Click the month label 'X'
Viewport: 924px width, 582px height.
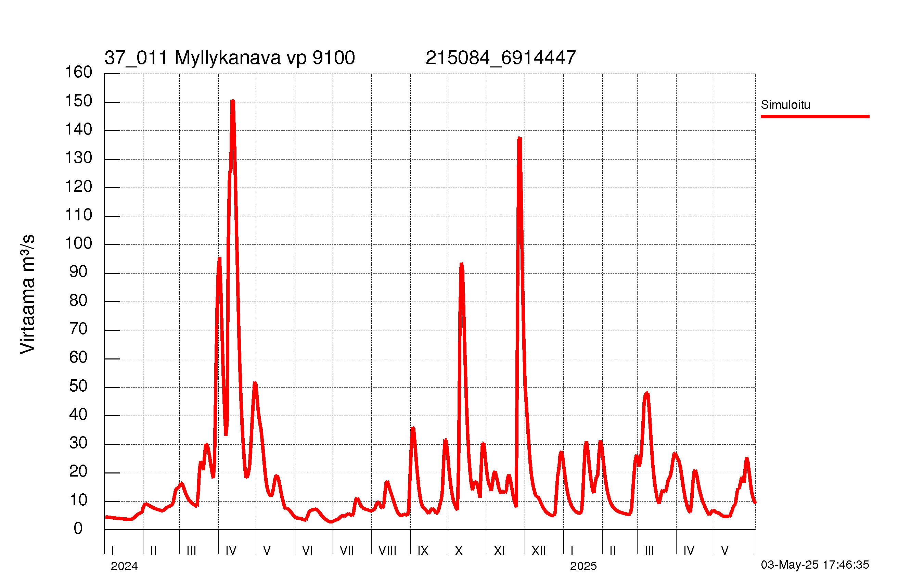pos(459,551)
